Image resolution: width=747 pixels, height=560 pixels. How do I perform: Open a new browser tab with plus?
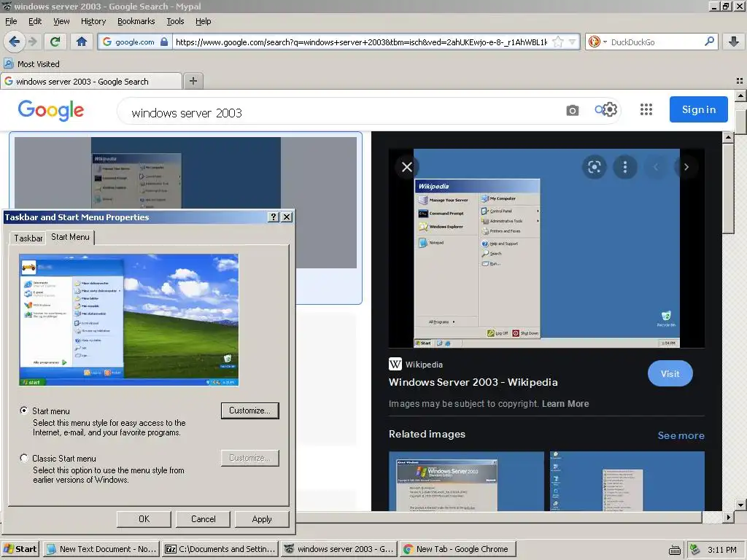(193, 81)
